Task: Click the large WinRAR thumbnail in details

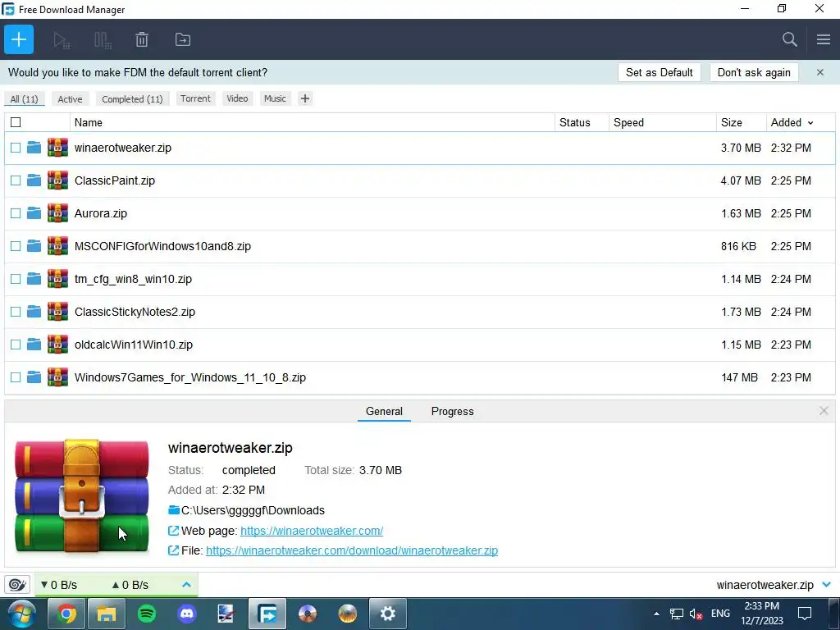Action: (81, 496)
